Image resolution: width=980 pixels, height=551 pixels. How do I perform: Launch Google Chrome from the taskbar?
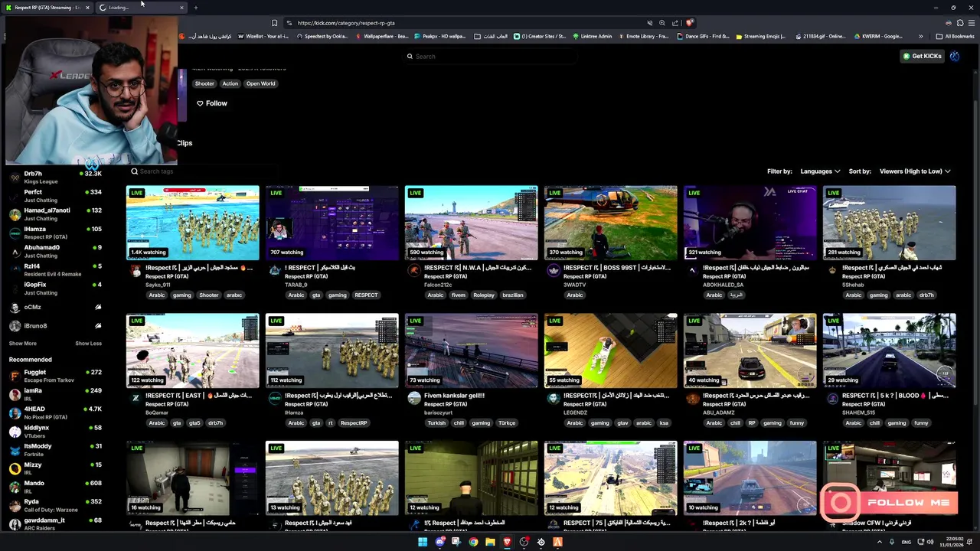(x=473, y=542)
